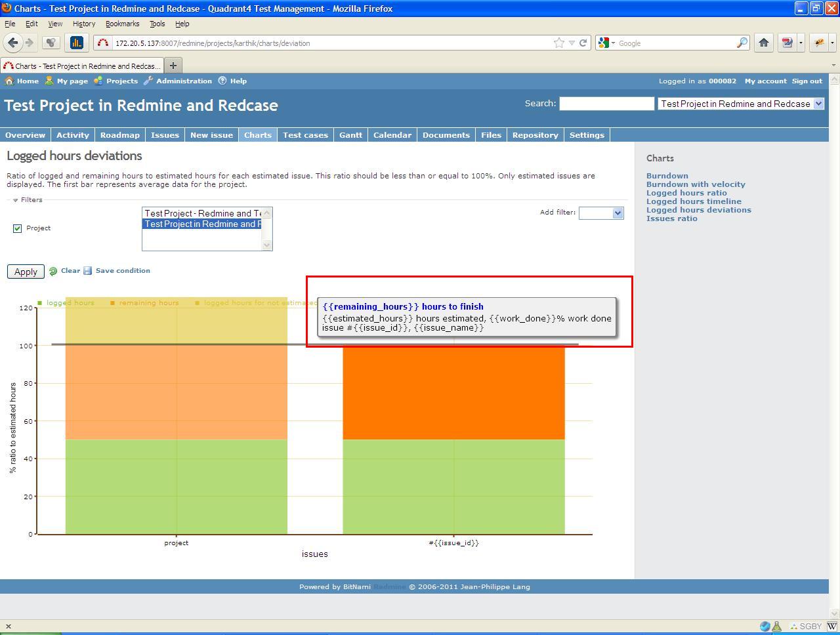Open the File menu
Viewport: 840px width, 635px height.
click(10, 24)
